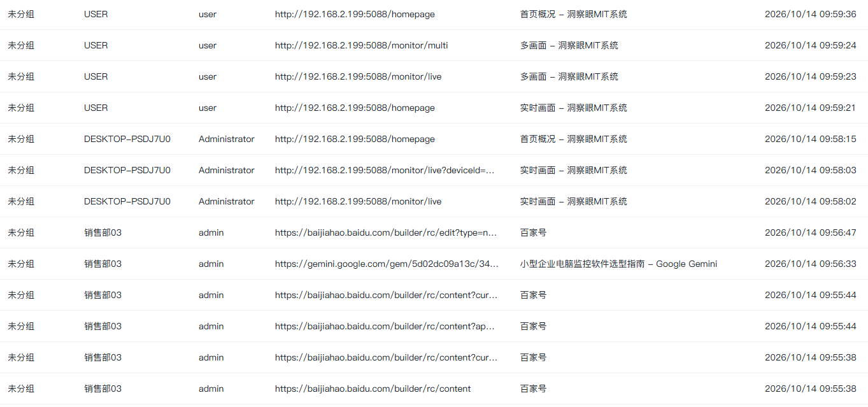Click the timestamp 2026/10/14 09:56:33
The height and width of the screenshot is (407, 868).
coord(810,264)
